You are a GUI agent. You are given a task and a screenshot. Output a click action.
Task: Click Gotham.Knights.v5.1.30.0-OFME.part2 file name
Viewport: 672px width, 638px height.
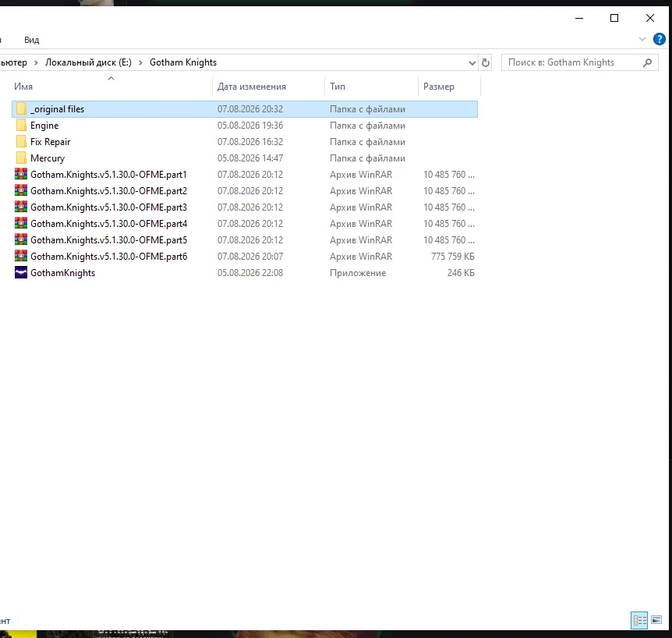[x=109, y=191]
